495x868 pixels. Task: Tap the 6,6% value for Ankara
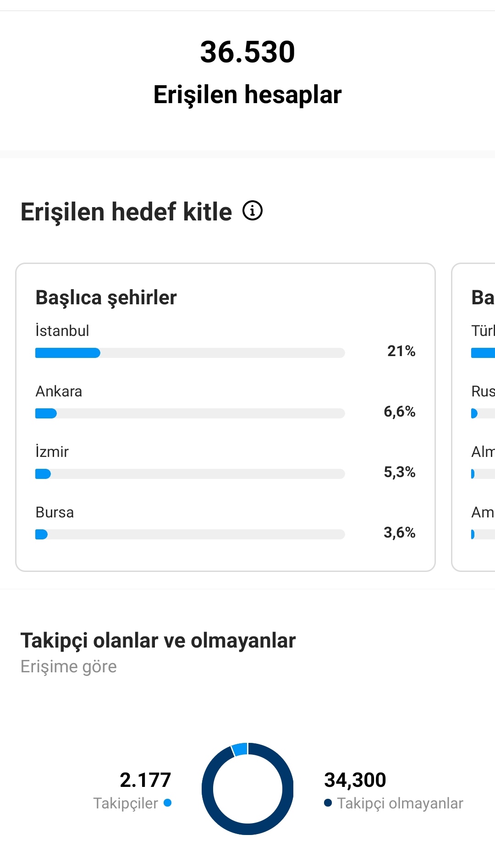coord(399,412)
